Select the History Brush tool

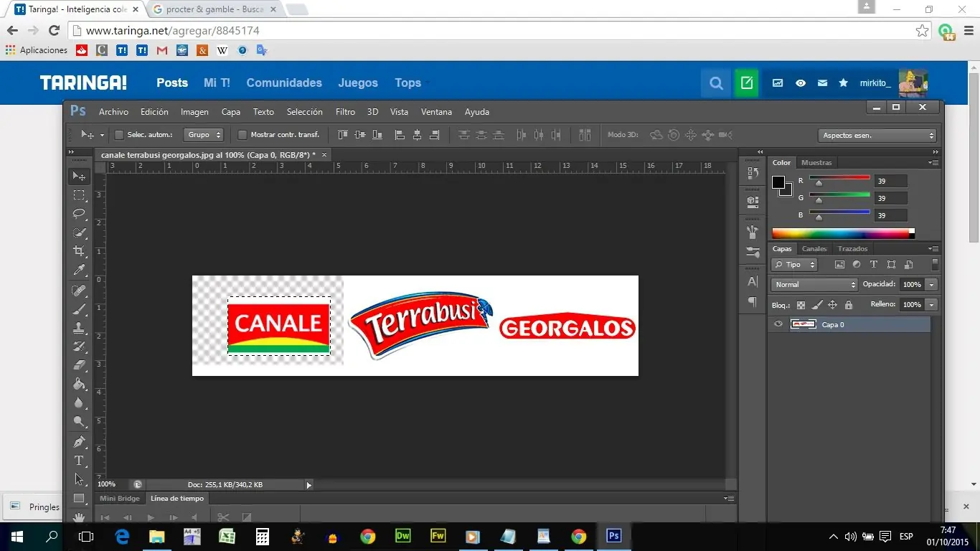(79, 347)
